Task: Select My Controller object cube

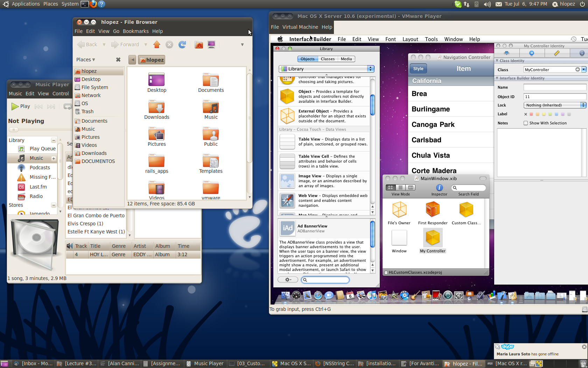Action: tap(433, 238)
